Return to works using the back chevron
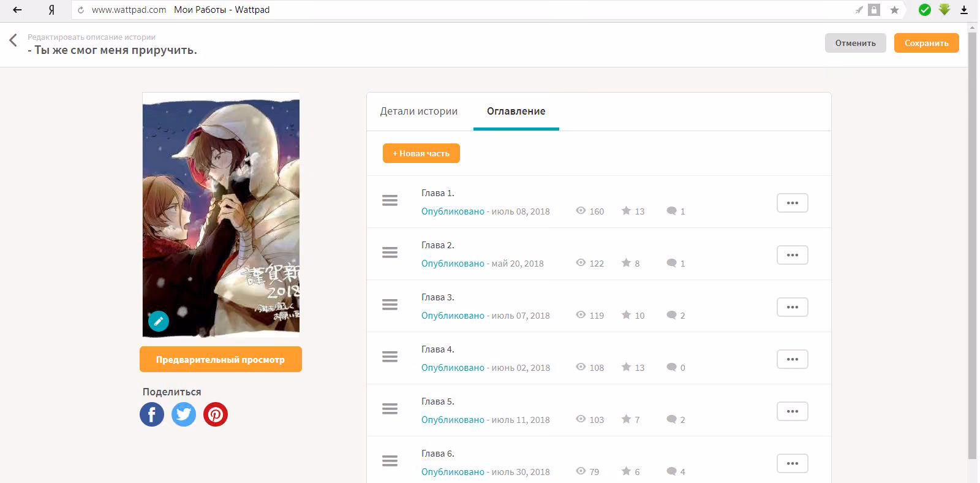 pyautogui.click(x=13, y=40)
